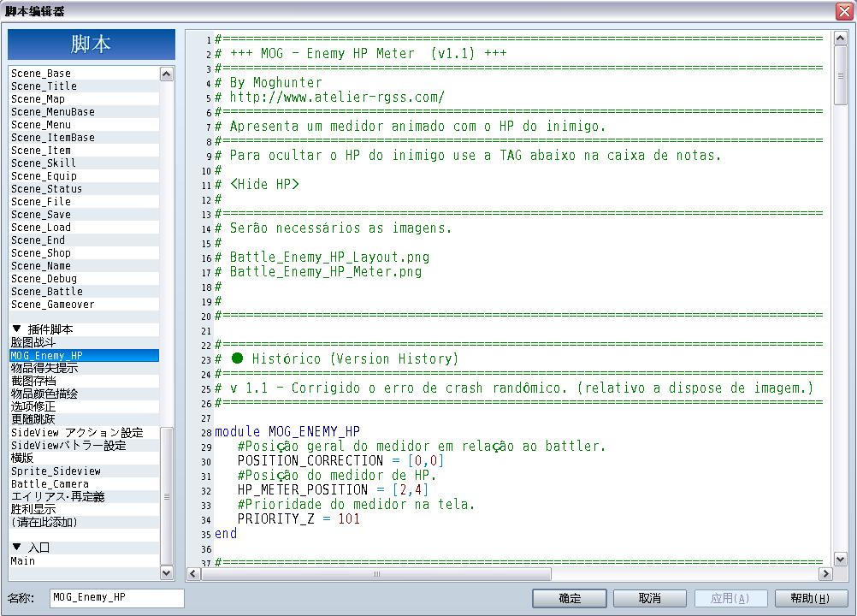The image size is (857, 616).
Task: Open the Main script
Action: pos(84,560)
